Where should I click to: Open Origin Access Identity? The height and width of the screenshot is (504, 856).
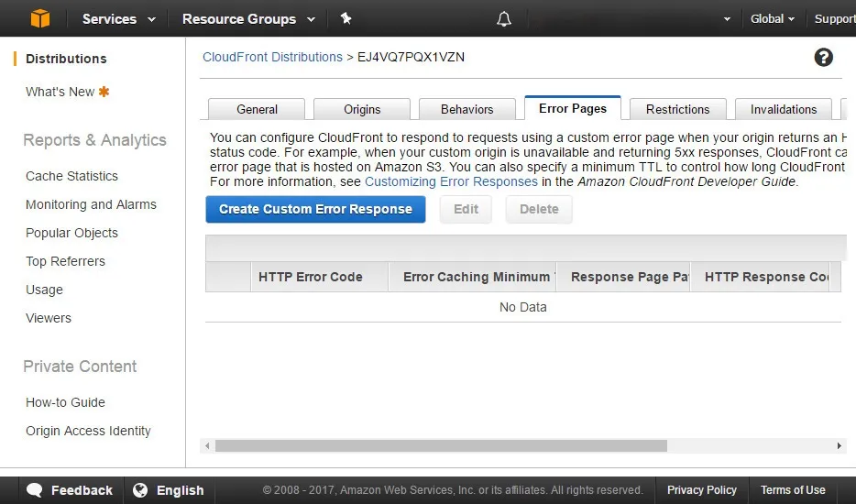click(88, 431)
